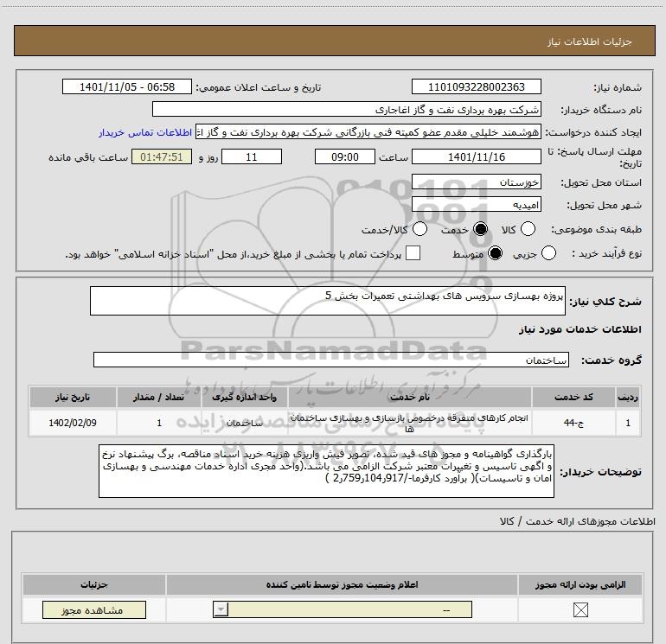
Task: Select the خدمت radio button
Action: point(480,229)
